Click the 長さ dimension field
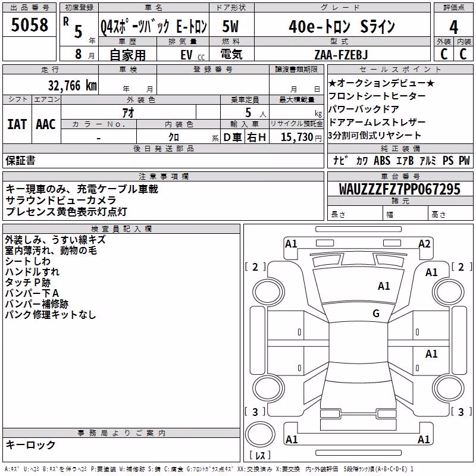Viewport: 476px width, 476px height. point(355,213)
